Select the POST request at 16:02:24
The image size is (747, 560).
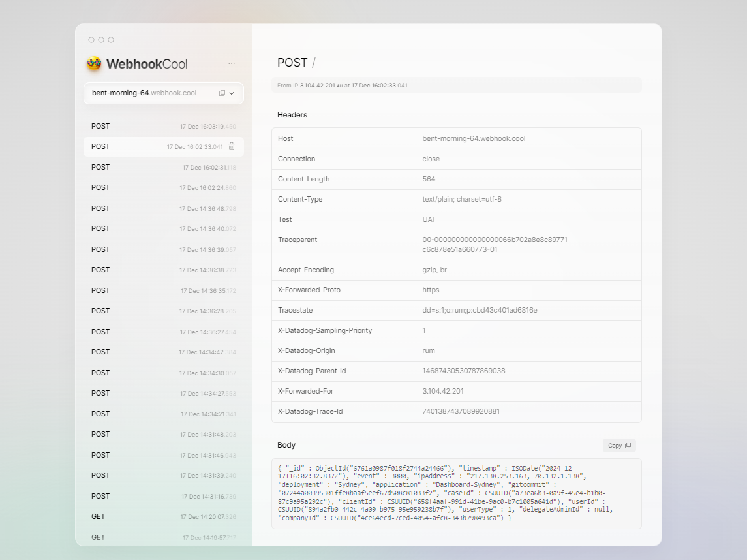[x=163, y=188]
